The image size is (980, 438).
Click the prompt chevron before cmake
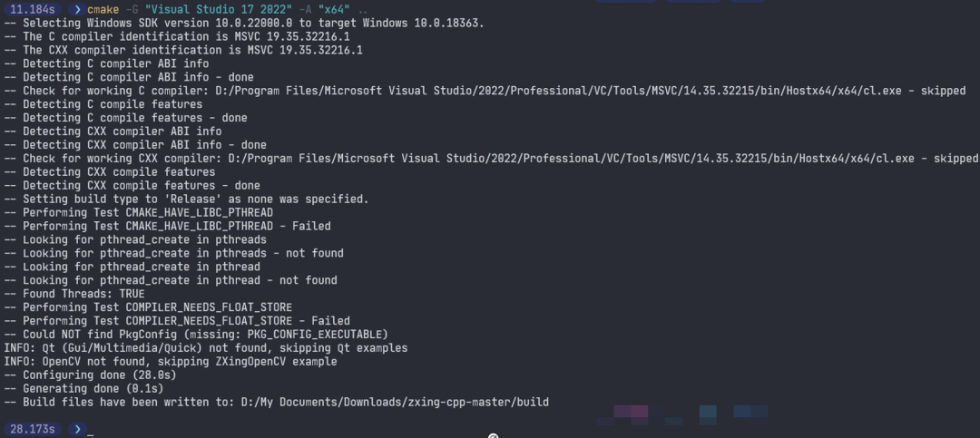[x=76, y=9]
